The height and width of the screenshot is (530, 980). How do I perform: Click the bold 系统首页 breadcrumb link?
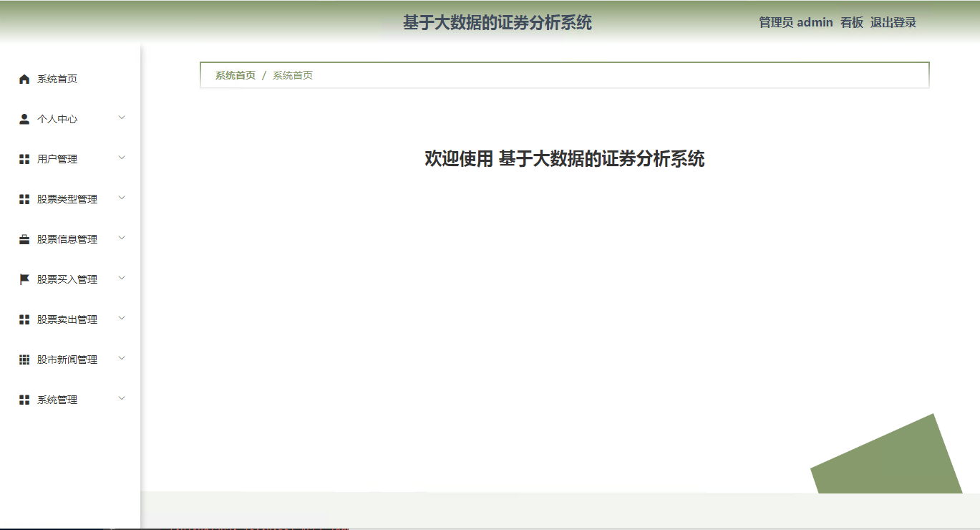[x=236, y=75]
